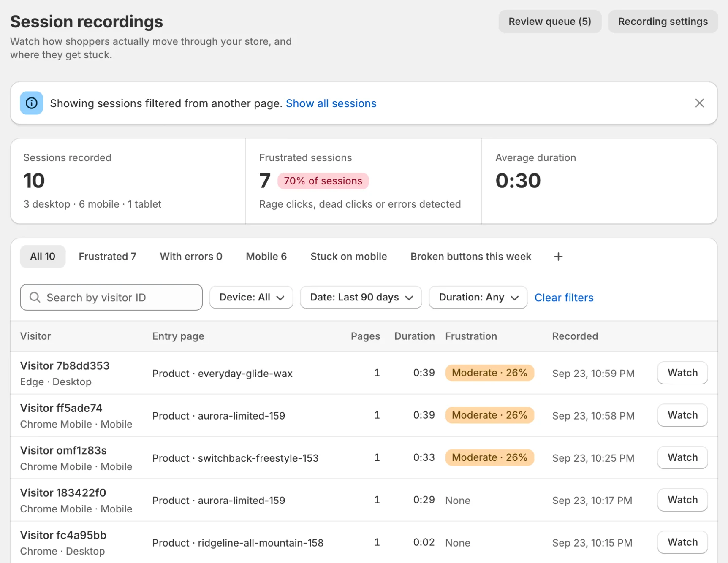Click the 0:02 duration for Visitor fc4a95bb
The image size is (728, 563).
tap(424, 542)
